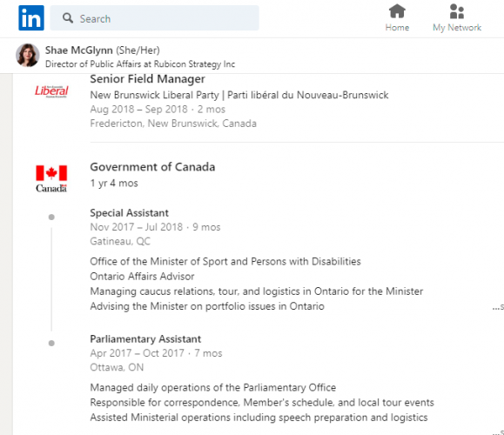Image resolution: width=504 pixels, height=435 pixels.
Task: Click the magnifier icon in Search
Action: tap(68, 18)
